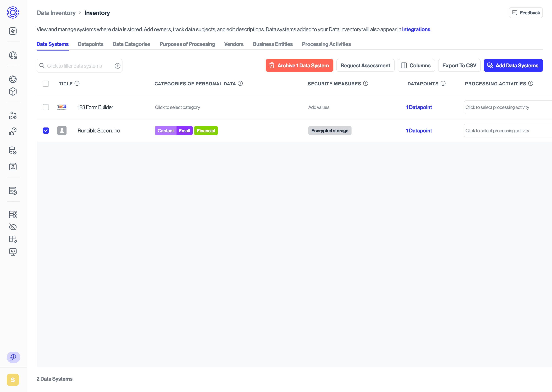552x392 pixels.
Task: Open the help chat bubble icon
Action: 13,358
